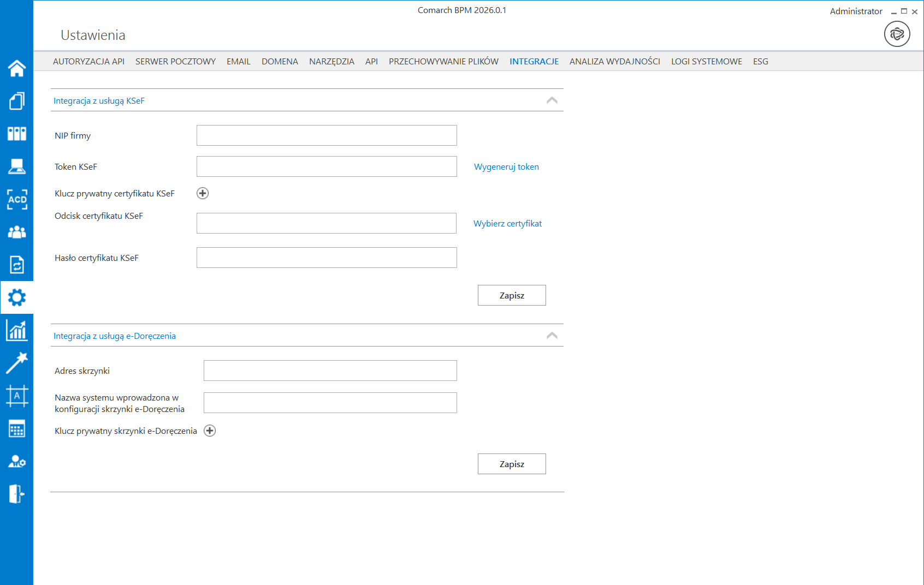The width and height of the screenshot is (924, 585).
Task: Add KSeF certificate private key
Action: pos(203,193)
